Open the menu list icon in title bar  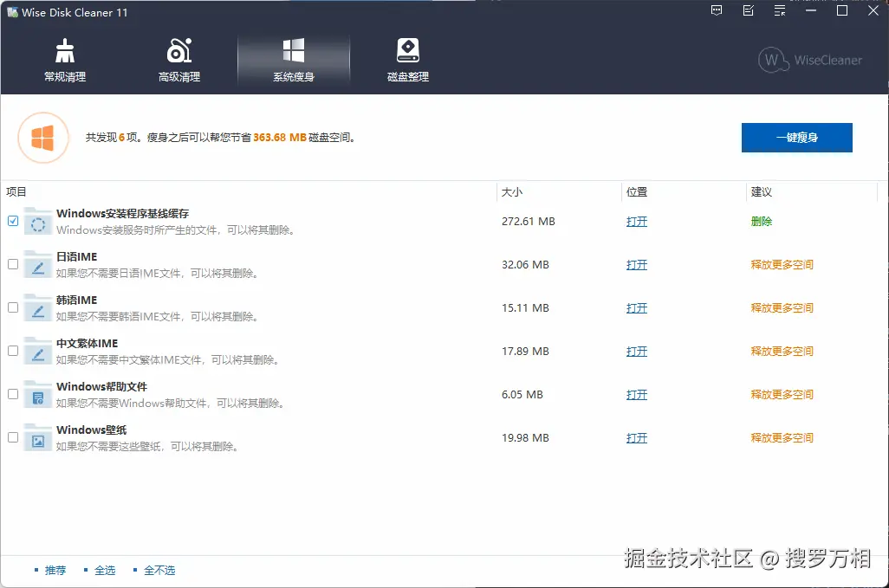coord(780,10)
